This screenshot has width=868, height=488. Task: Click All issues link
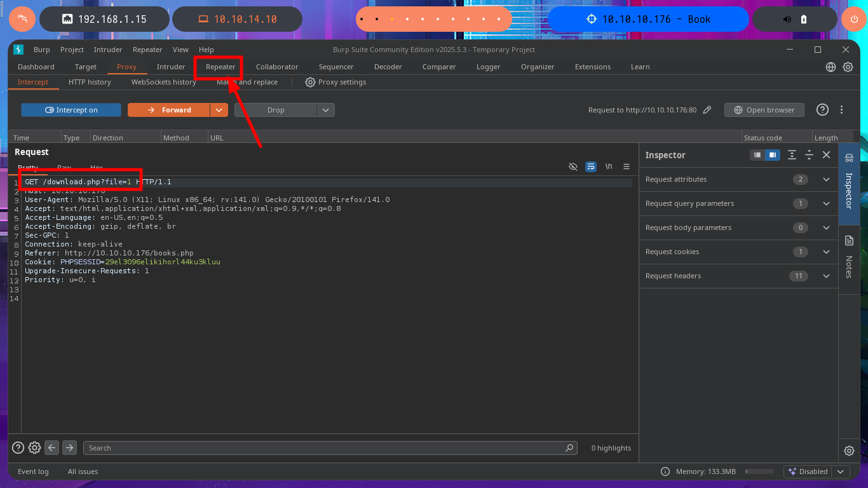[83, 471]
